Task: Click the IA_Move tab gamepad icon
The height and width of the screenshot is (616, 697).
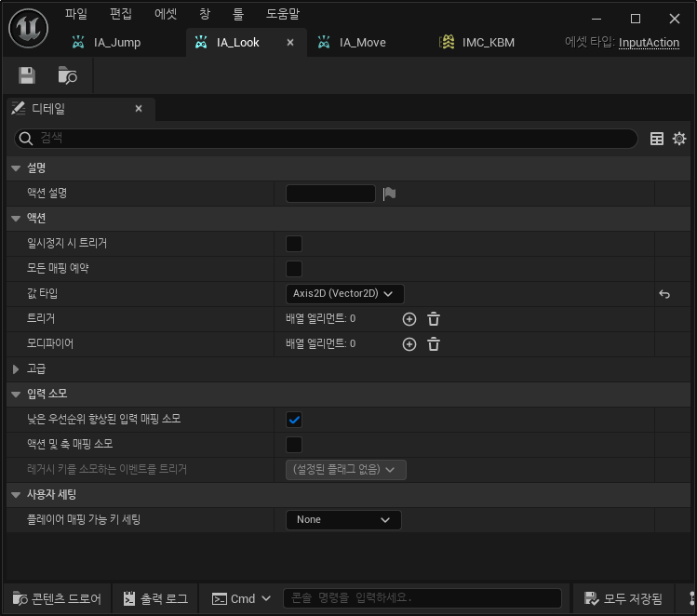Action: (x=324, y=42)
